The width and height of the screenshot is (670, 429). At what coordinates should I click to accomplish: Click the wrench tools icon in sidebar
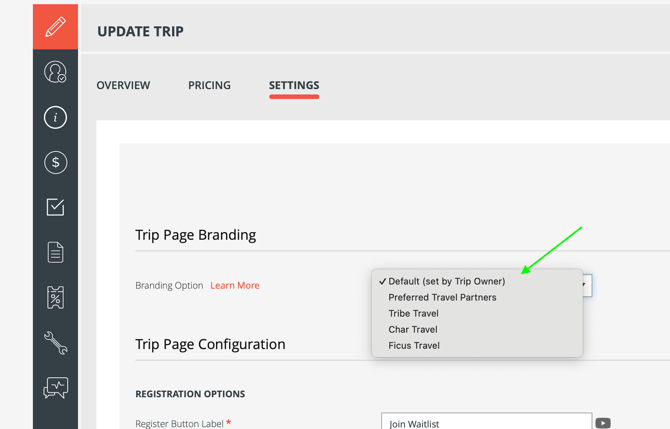click(x=55, y=343)
